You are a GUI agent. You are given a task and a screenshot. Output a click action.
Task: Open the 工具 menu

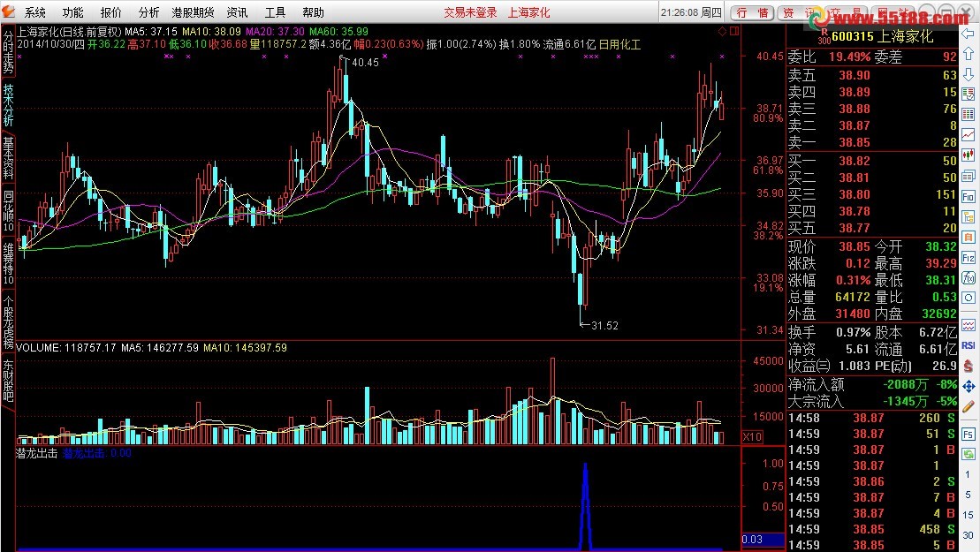[x=275, y=12]
